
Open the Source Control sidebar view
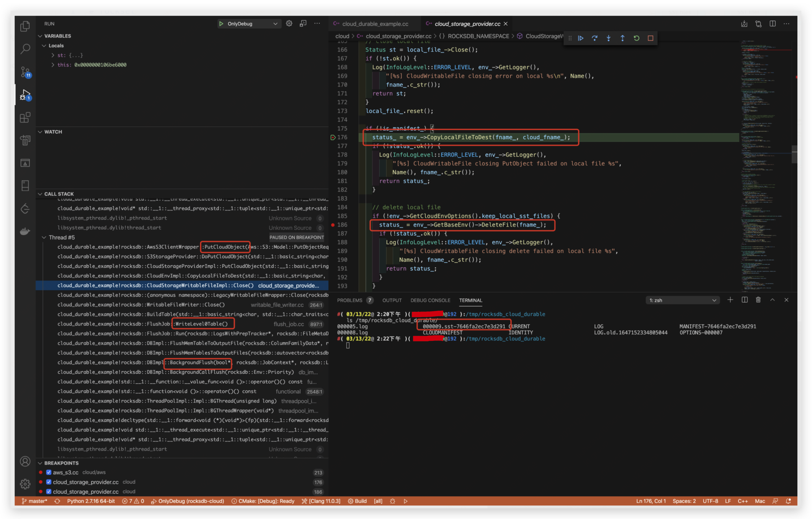coord(25,71)
